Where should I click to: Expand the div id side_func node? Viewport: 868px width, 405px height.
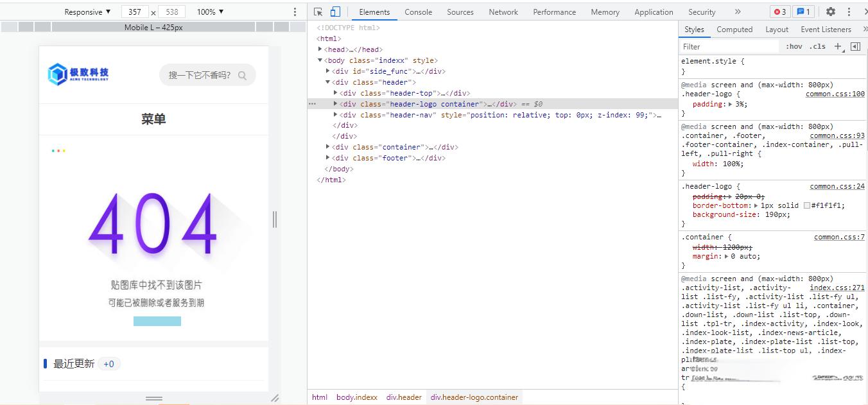point(328,71)
